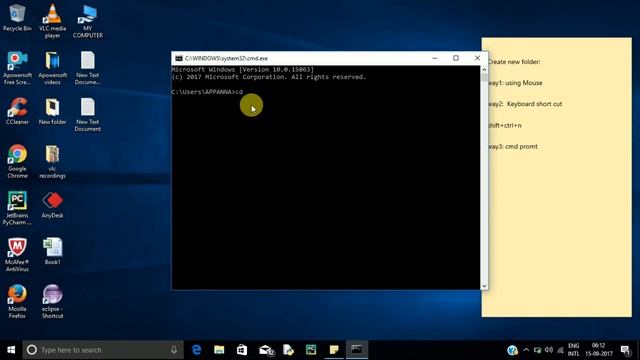The width and height of the screenshot is (640, 360).
Task: Select CCleaner desktop icon
Action: point(17,111)
